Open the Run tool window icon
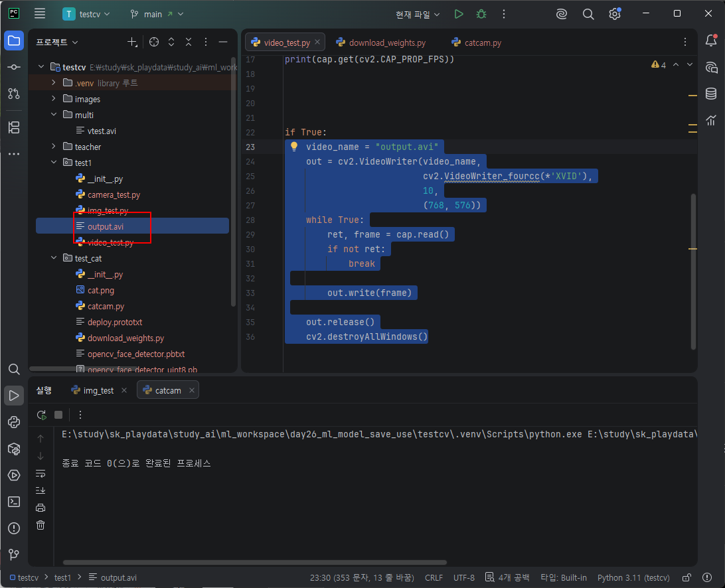Image resolution: width=725 pixels, height=588 pixels. (14, 396)
